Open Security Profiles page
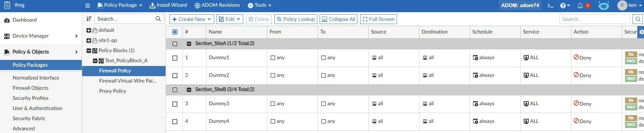Screen dimensions: 644x133 tap(30, 98)
